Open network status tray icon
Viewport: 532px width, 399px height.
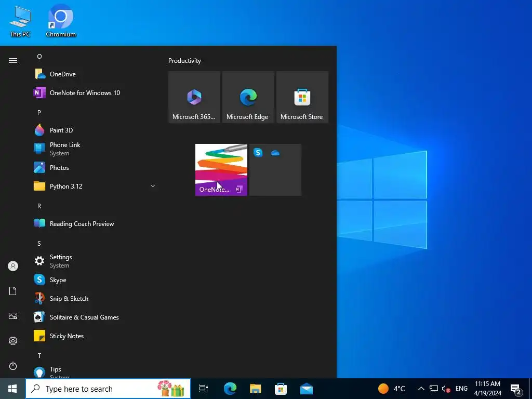pos(434,389)
